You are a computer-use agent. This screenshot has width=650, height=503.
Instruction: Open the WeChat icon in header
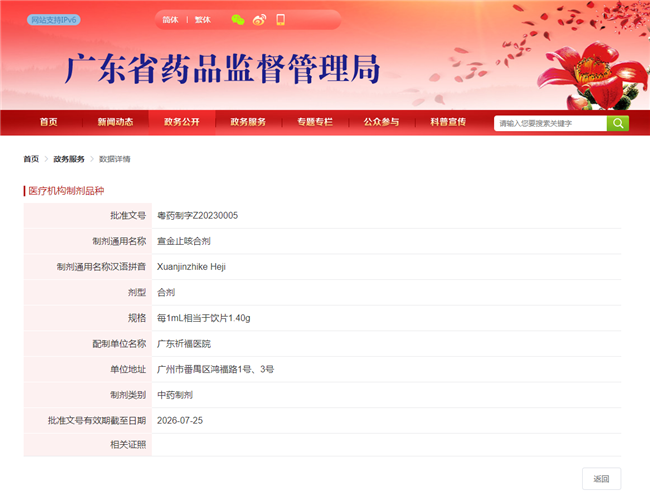238,19
